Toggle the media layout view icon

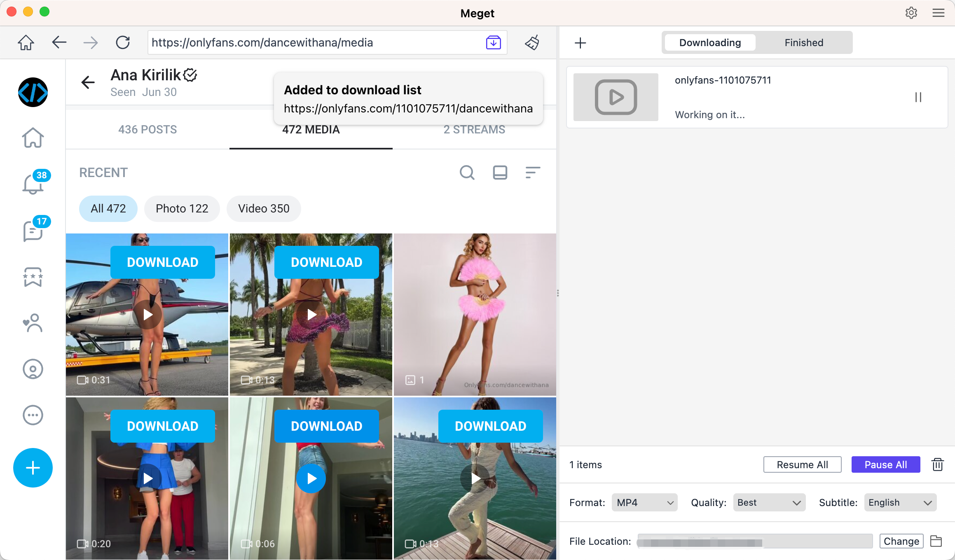point(500,173)
